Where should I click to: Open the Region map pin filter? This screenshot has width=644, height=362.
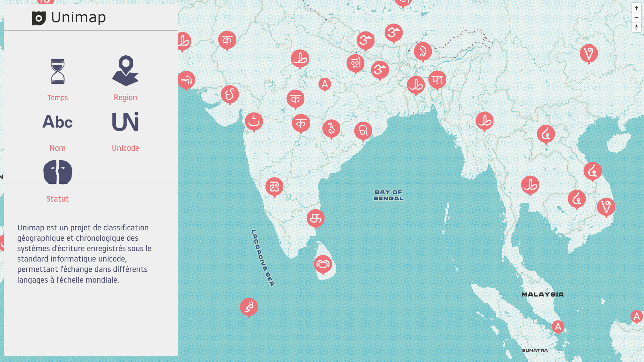(125, 71)
